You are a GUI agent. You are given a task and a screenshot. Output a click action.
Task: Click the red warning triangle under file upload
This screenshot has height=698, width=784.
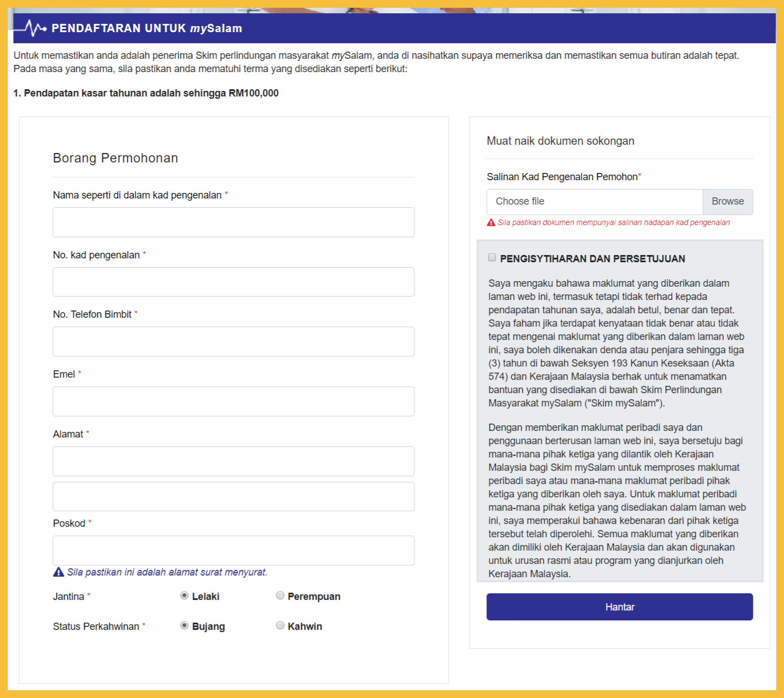(x=491, y=222)
